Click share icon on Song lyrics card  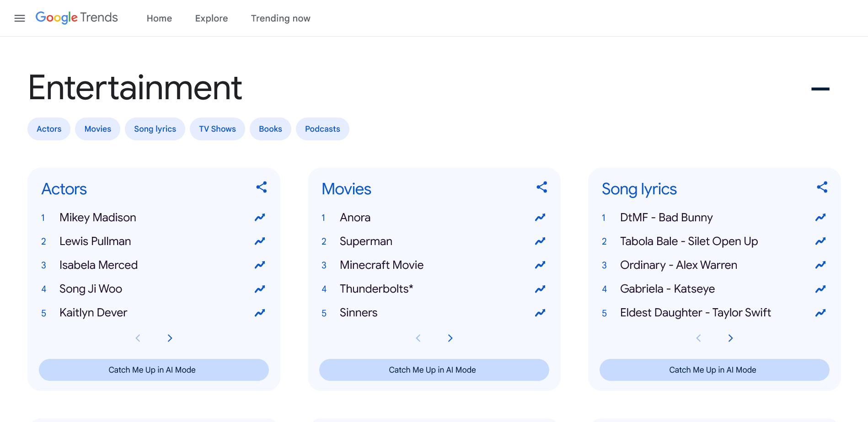coord(822,187)
